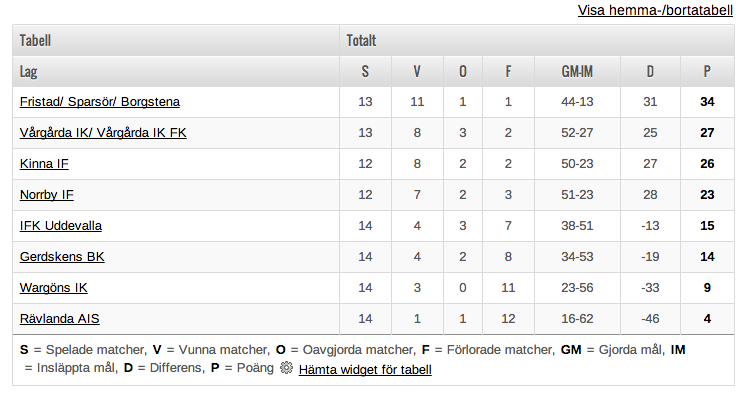Click the S column header
Viewport: 751px width, 402px height.
[365, 71]
